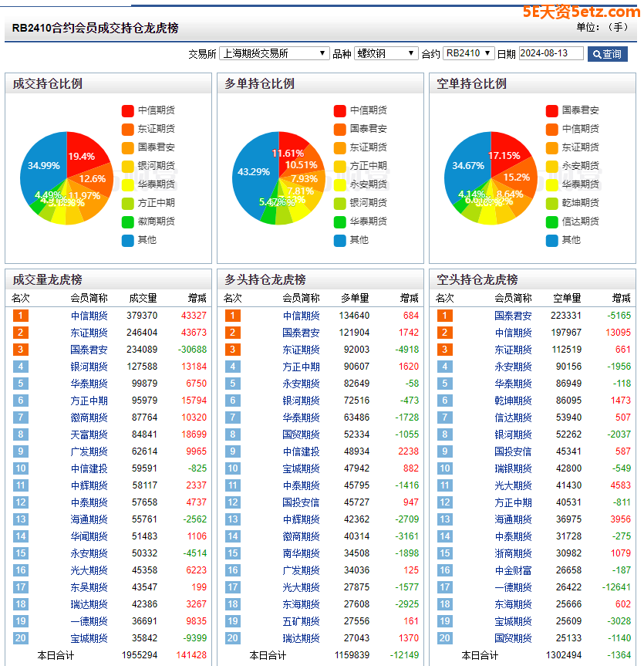Open 天富期货 link in 成交量龙虎榜
The image size is (644, 666).
pos(89,434)
